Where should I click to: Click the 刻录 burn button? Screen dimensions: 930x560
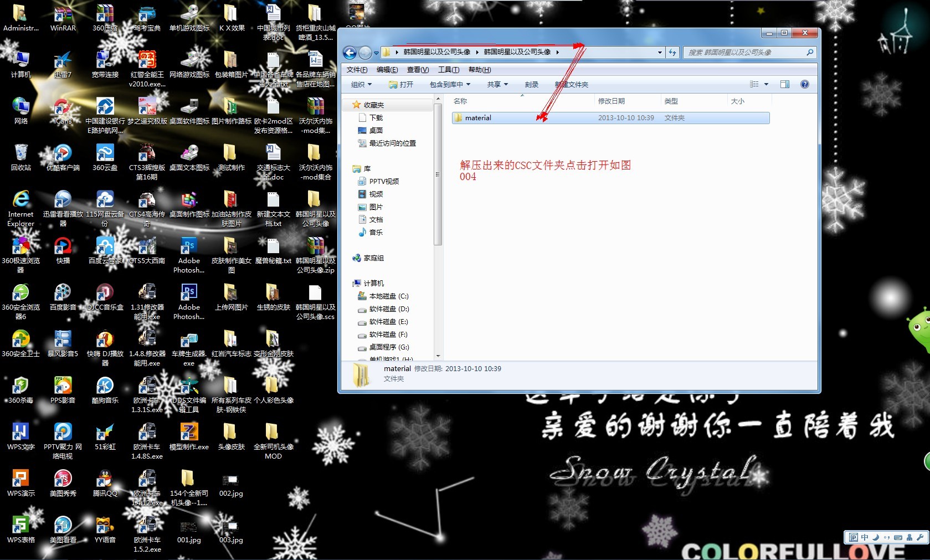pyautogui.click(x=532, y=85)
